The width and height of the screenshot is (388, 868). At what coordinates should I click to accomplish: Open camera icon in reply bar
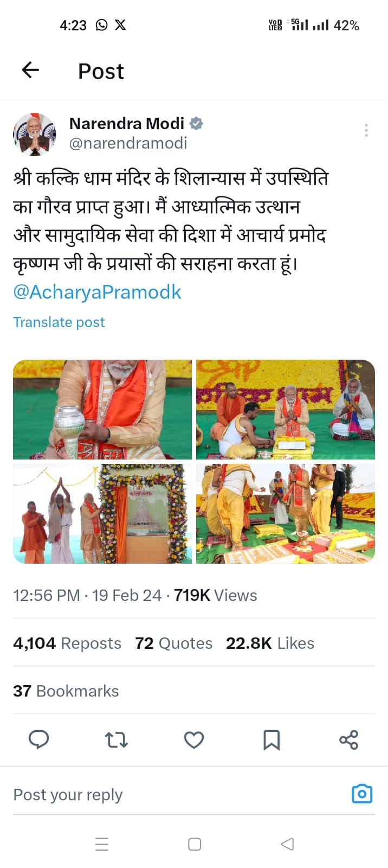(x=362, y=794)
